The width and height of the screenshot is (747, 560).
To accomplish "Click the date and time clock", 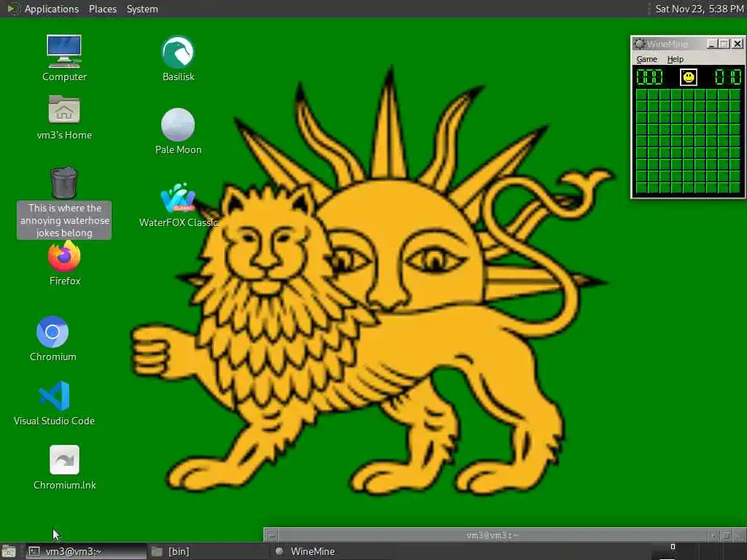I will click(699, 9).
